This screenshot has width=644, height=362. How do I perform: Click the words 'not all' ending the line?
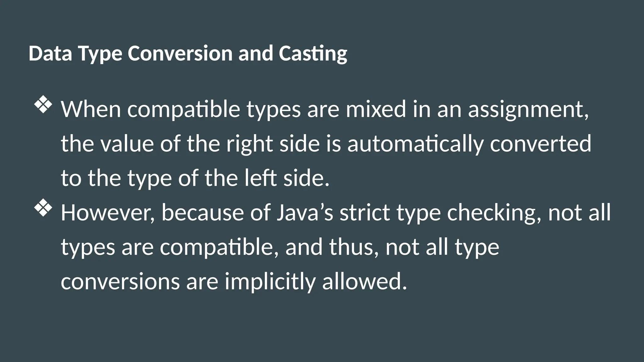(x=580, y=213)
